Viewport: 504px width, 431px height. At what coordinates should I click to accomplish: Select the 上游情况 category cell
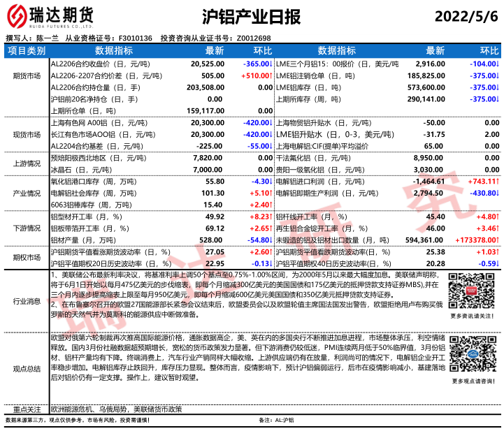[x=27, y=163]
